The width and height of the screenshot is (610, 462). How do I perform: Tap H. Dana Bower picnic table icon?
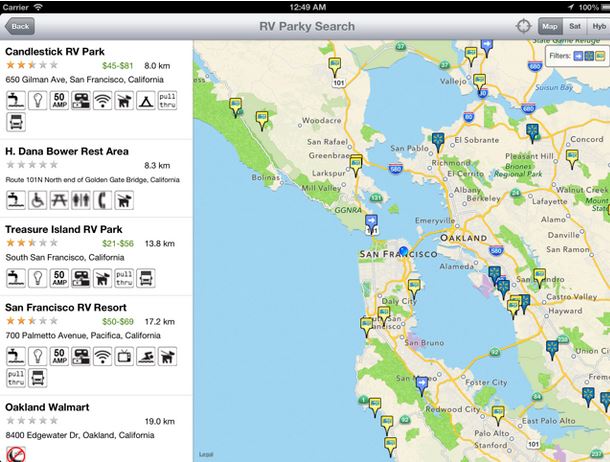pos(59,200)
